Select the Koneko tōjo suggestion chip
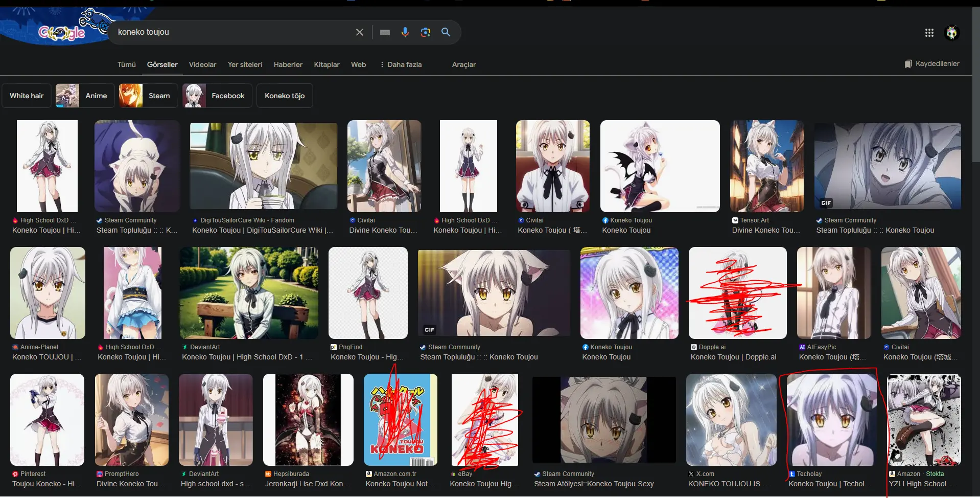 click(285, 96)
